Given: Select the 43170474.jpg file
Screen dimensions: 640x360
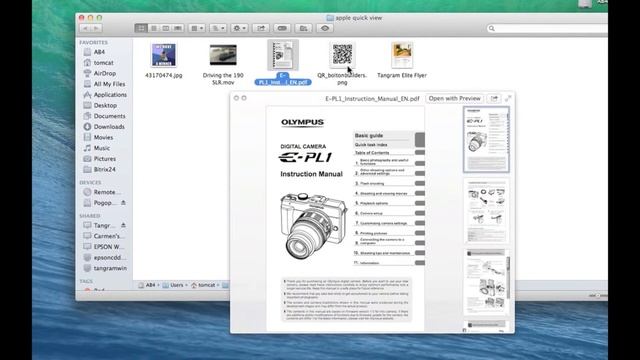Looking at the screenshot, I should point(164,55).
